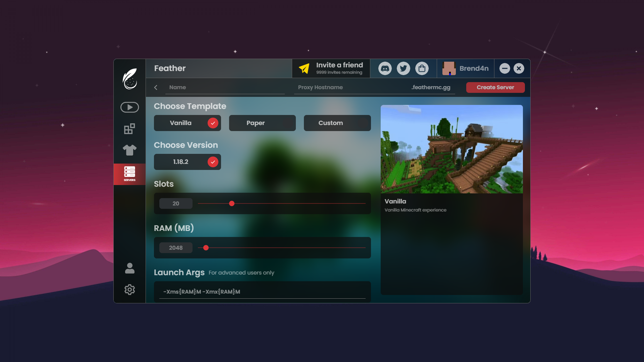Click the settings gear icon in sidebar
644x362 pixels.
pyautogui.click(x=129, y=289)
